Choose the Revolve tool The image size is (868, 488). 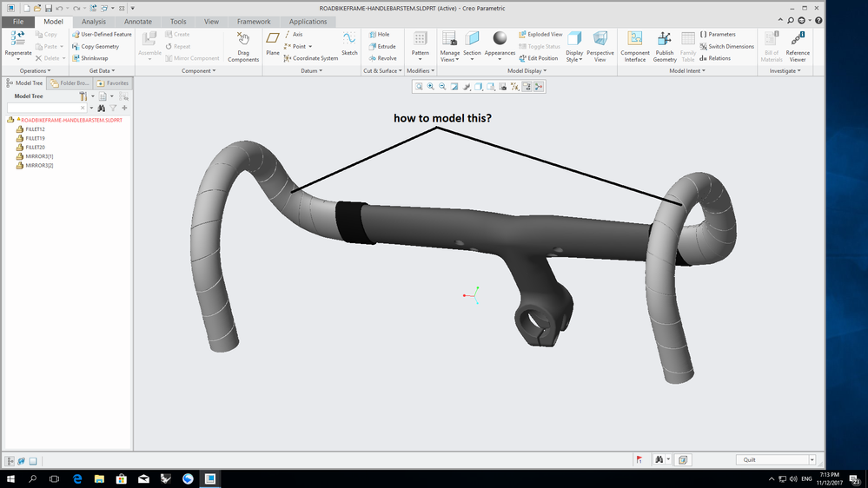pyautogui.click(x=382, y=58)
